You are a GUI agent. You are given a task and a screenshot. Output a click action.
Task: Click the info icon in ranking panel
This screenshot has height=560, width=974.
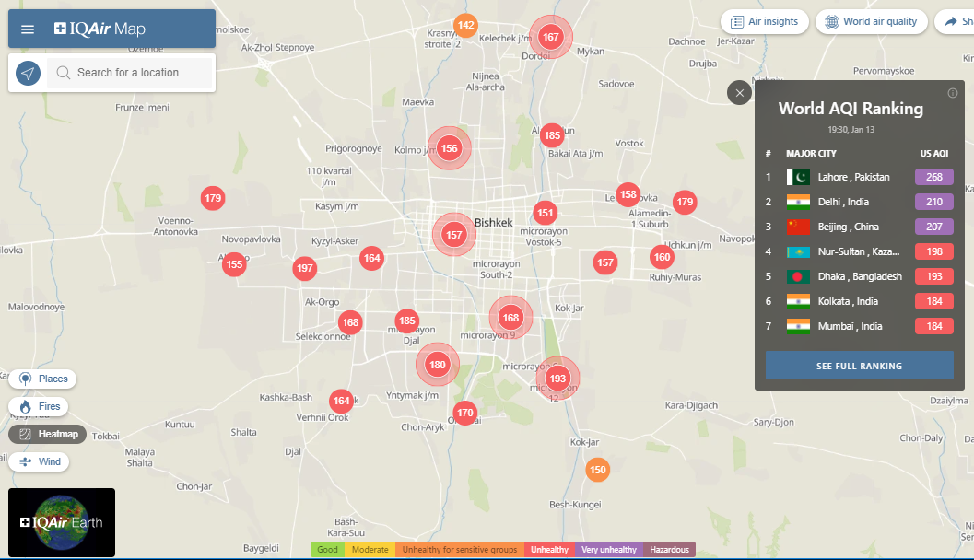click(x=953, y=93)
